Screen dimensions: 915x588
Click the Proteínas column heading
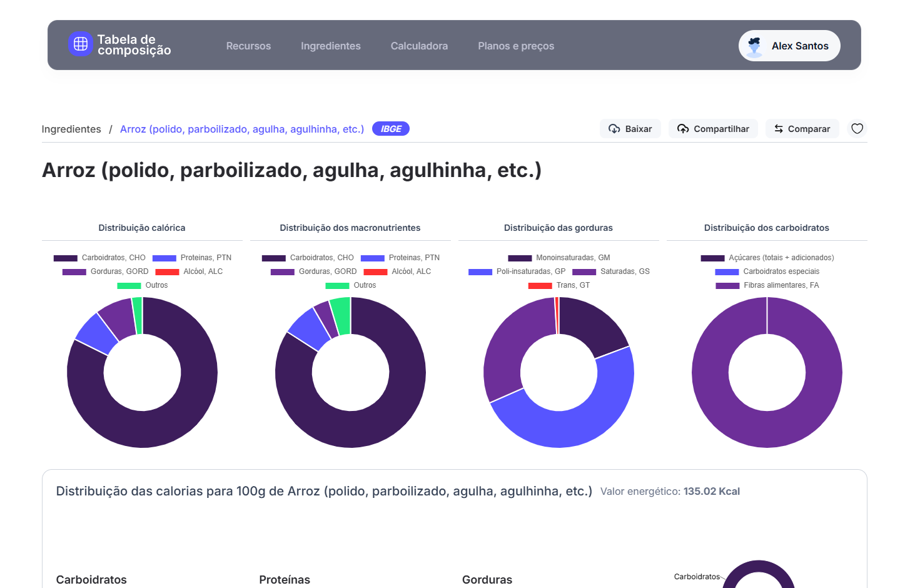pos(285,580)
